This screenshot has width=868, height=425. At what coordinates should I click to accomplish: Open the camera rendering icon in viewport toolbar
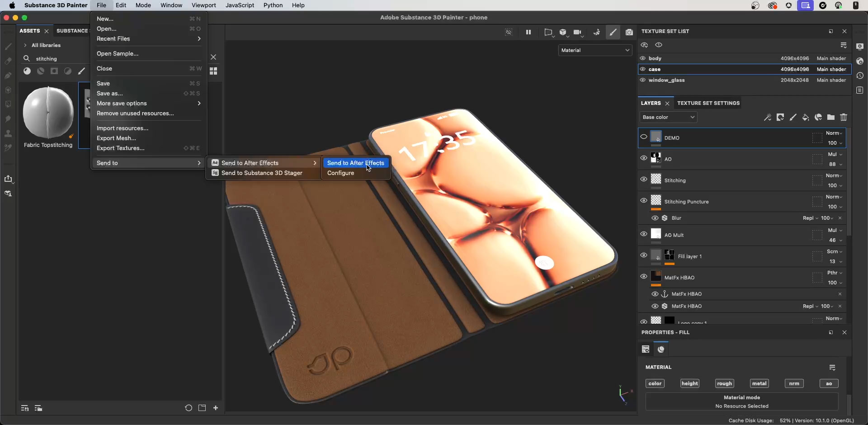point(577,33)
